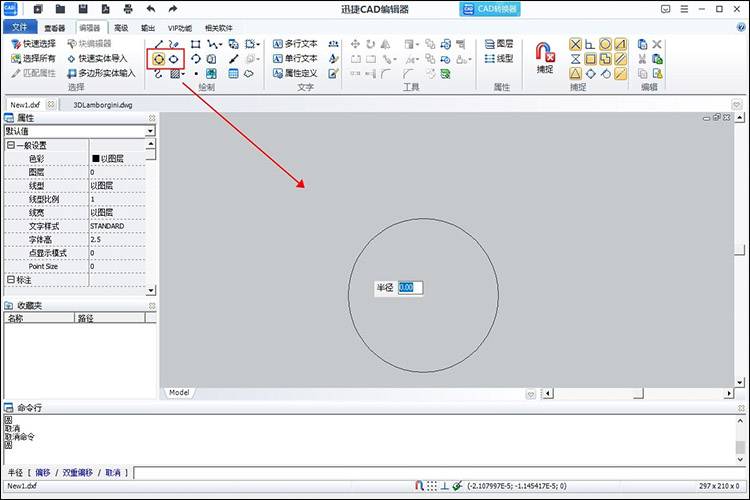This screenshot has height=500, width=750.
Task: Select the Ellipse drawing tool
Action: tap(174, 59)
